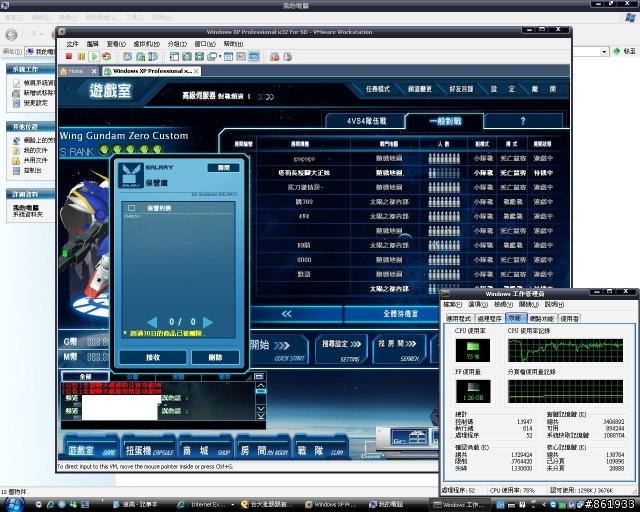
Task: Switch to the VMware Home tab
Action: pos(76,71)
